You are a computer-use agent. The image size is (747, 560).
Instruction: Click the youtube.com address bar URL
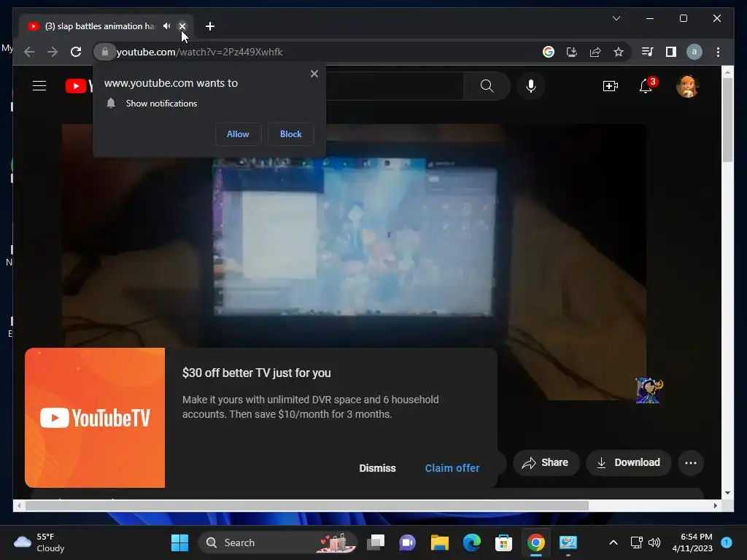coord(200,52)
